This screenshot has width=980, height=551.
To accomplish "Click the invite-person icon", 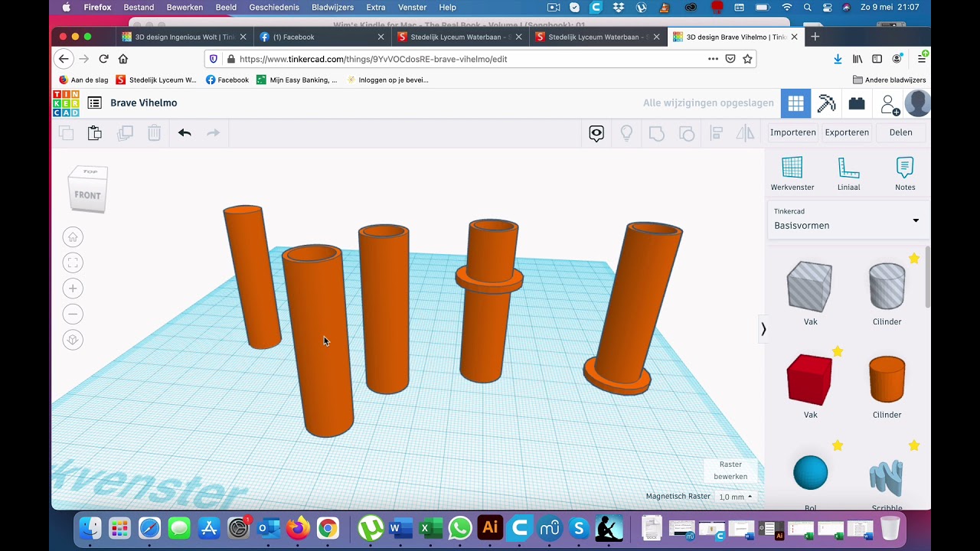I will click(889, 104).
